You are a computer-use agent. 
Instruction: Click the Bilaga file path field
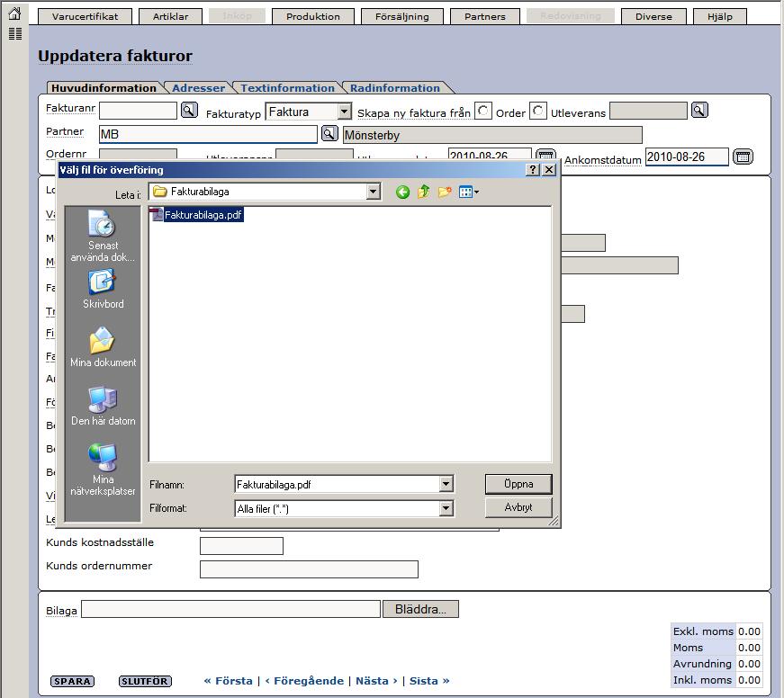[x=230, y=610]
